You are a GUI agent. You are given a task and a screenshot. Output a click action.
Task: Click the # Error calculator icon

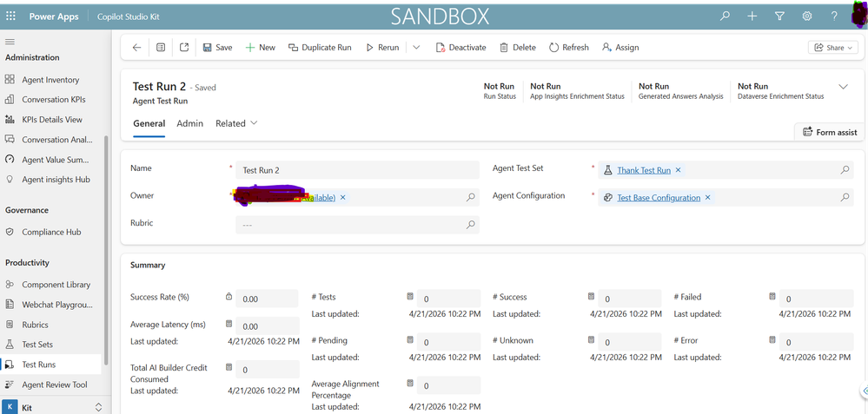[772, 340]
